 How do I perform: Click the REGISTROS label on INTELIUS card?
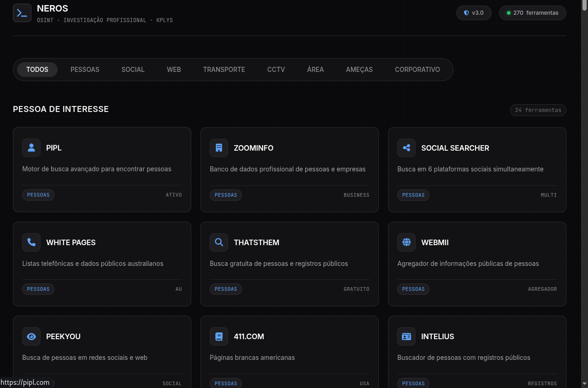542,383
